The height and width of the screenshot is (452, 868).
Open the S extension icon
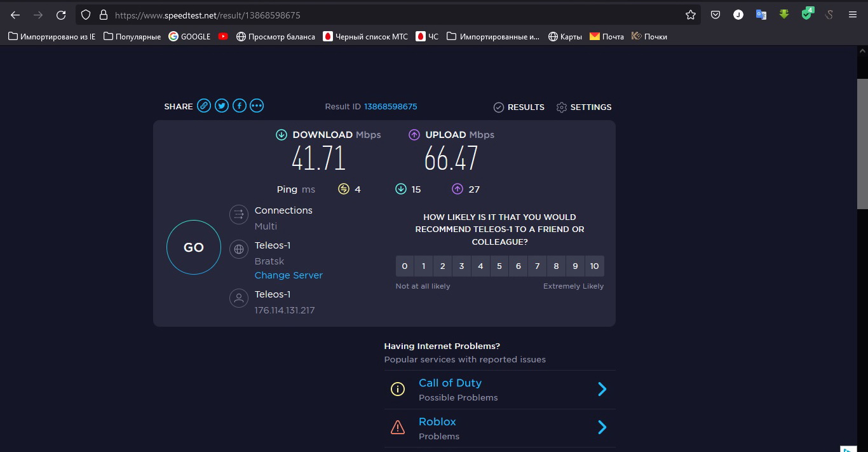click(x=829, y=15)
